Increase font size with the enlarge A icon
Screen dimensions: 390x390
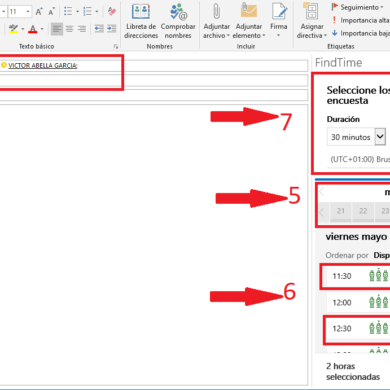pos(39,12)
